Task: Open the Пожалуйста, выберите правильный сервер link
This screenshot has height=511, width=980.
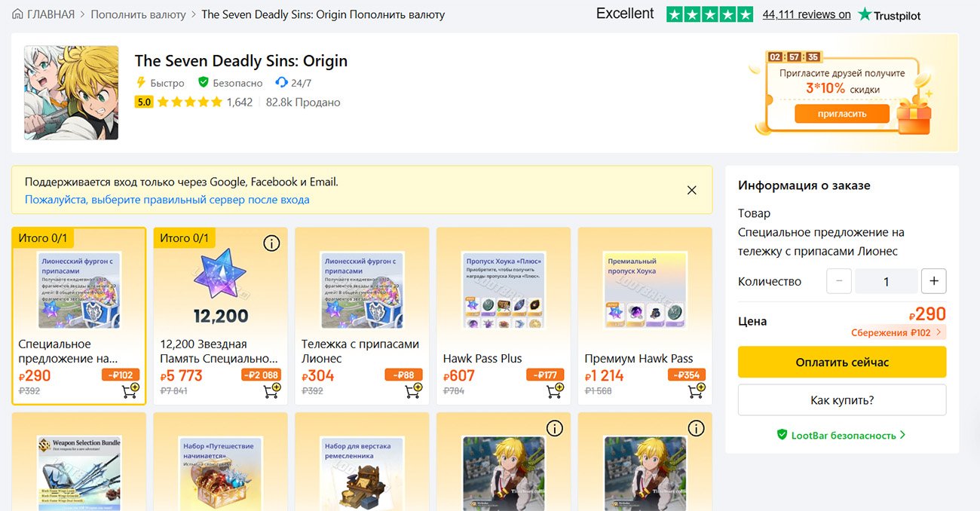Action: tap(167, 200)
